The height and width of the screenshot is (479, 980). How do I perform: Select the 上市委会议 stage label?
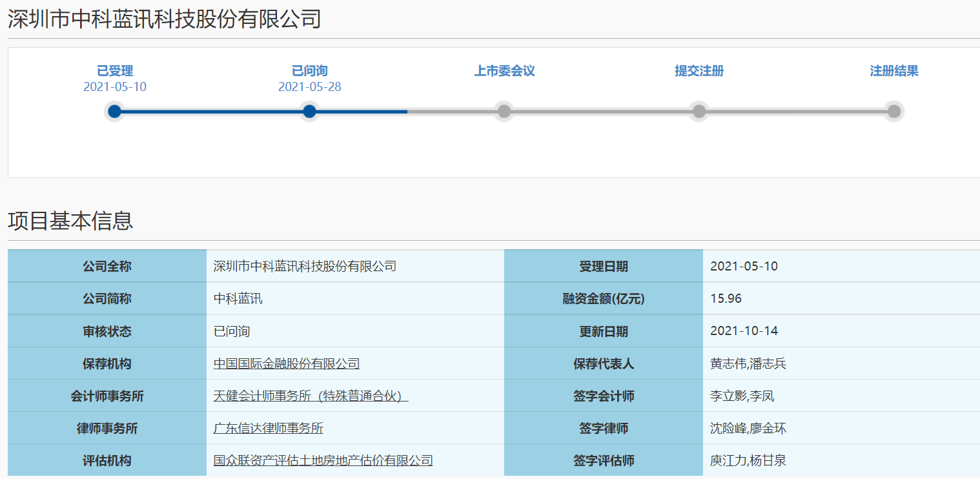pyautogui.click(x=504, y=71)
